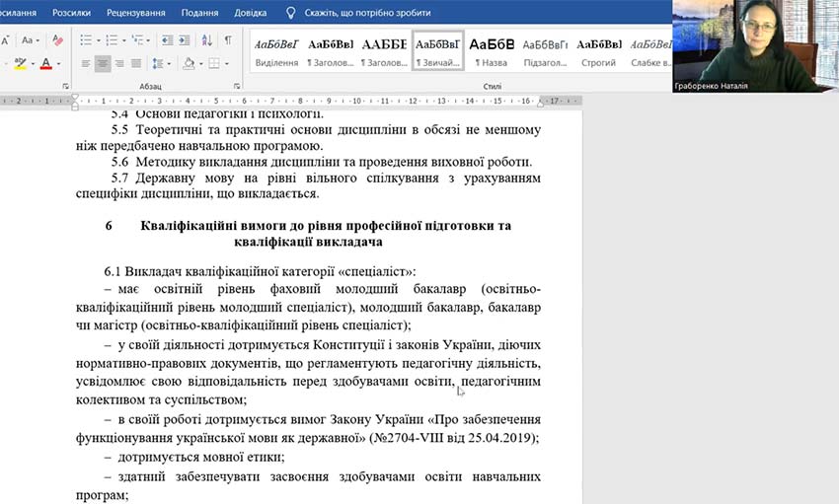Image resolution: width=839 pixels, height=504 pixels.
Task: Open the Рецензування ribbon tab
Action: (136, 13)
